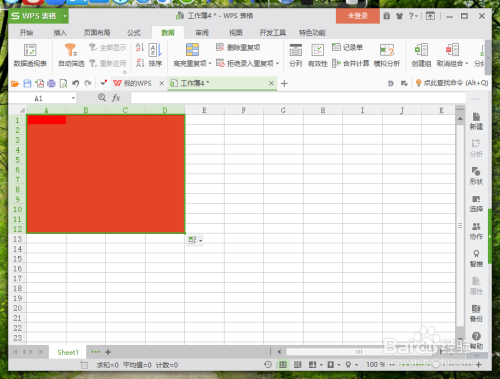Image resolution: width=500 pixels, height=379 pixels.
Task: Switch to the 页面布局 ribbon tab
Action: point(97,32)
